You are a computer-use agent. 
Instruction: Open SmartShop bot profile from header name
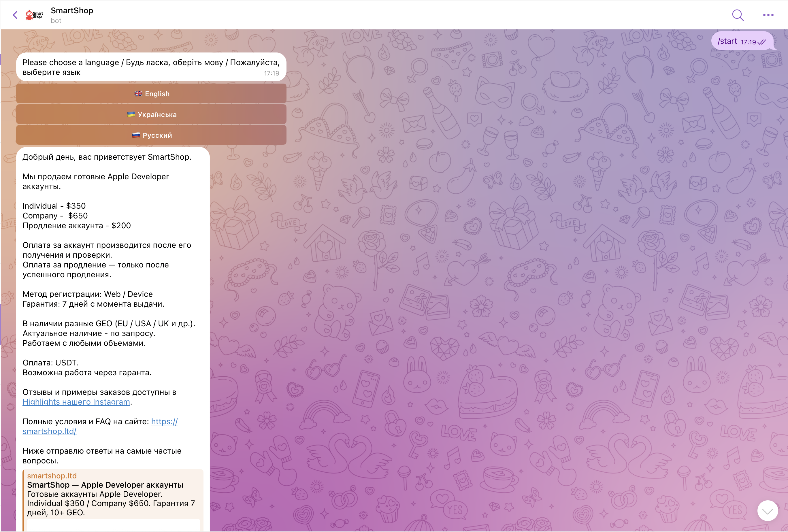pyautogui.click(x=72, y=10)
